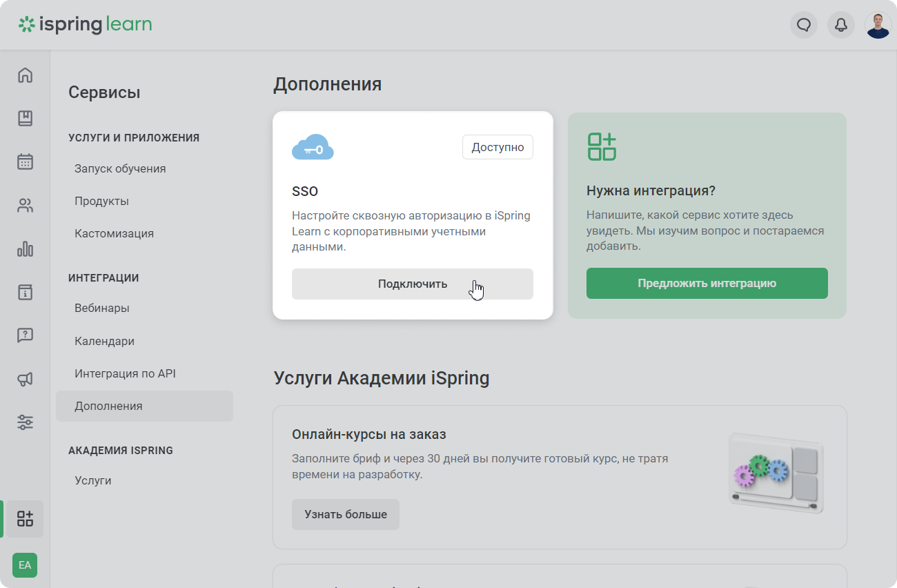
Task: Select Дополнения in the services menu
Action: pos(145,406)
